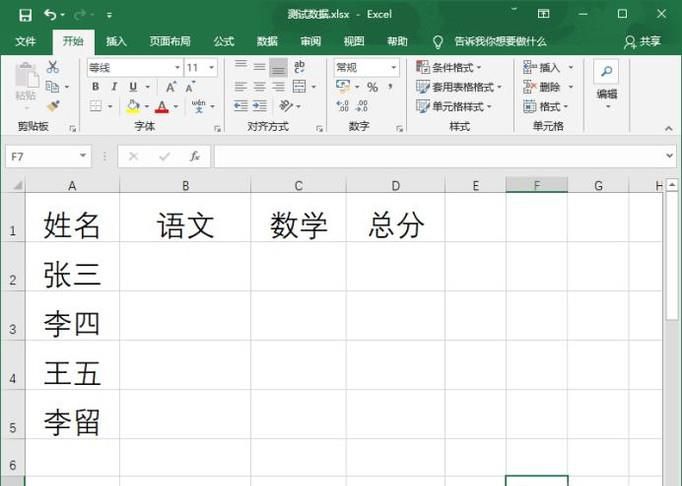Click the cell borders icon
The image size is (682, 486).
click(x=96, y=106)
